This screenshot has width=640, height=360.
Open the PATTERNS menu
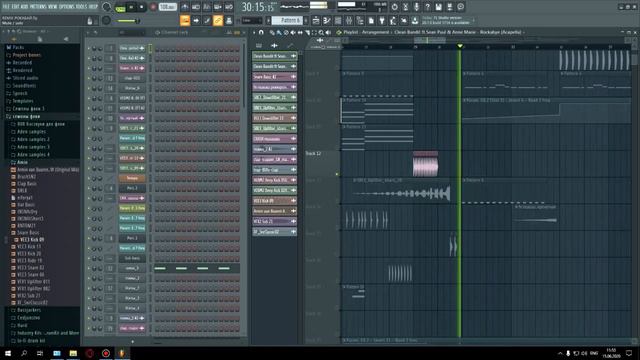tap(38, 7)
